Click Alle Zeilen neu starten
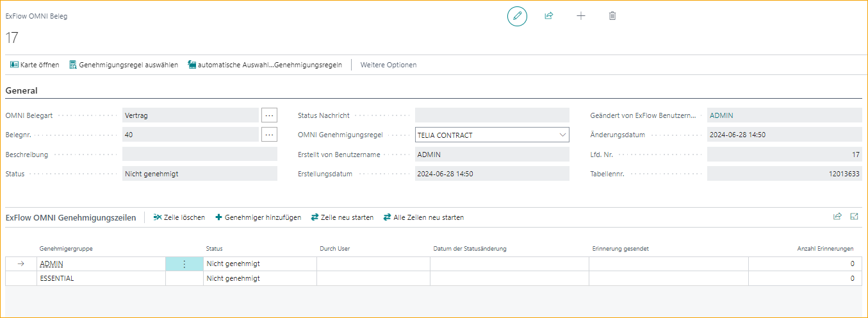This screenshot has height=318, width=868. [x=423, y=217]
